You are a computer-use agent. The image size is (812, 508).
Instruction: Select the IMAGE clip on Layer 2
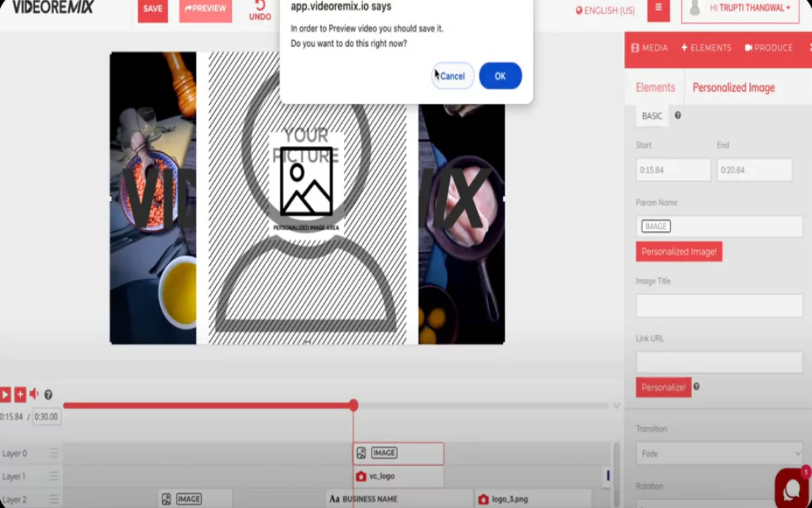[x=195, y=499]
